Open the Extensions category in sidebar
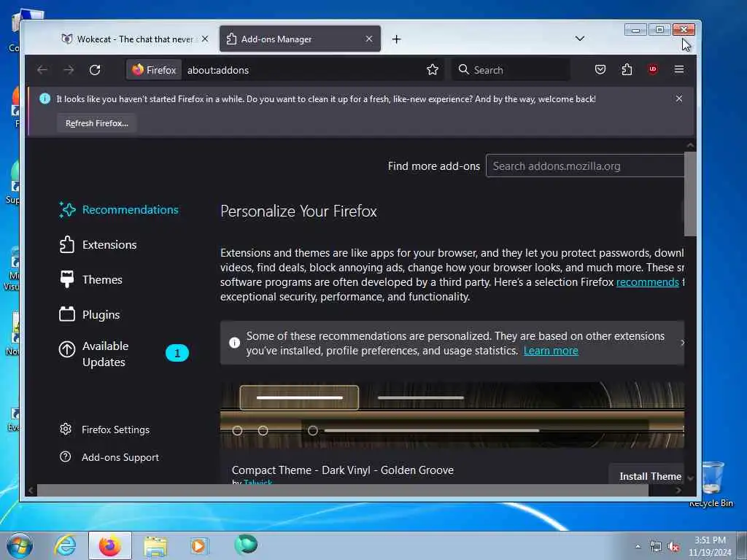 pyautogui.click(x=98, y=245)
